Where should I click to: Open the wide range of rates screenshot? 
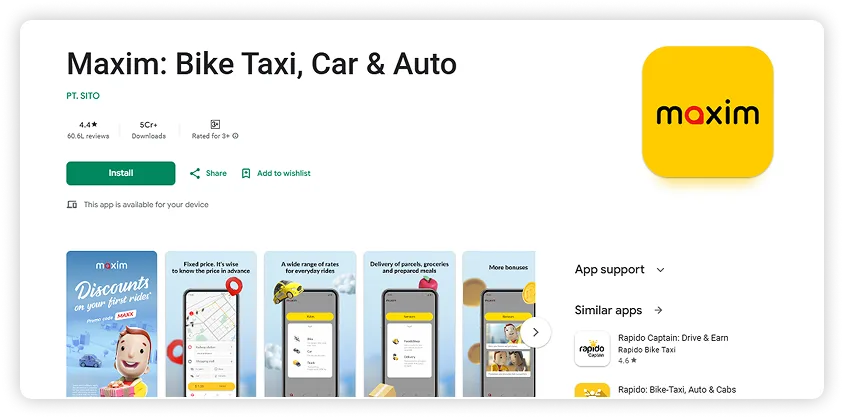click(x=310, y=323)
